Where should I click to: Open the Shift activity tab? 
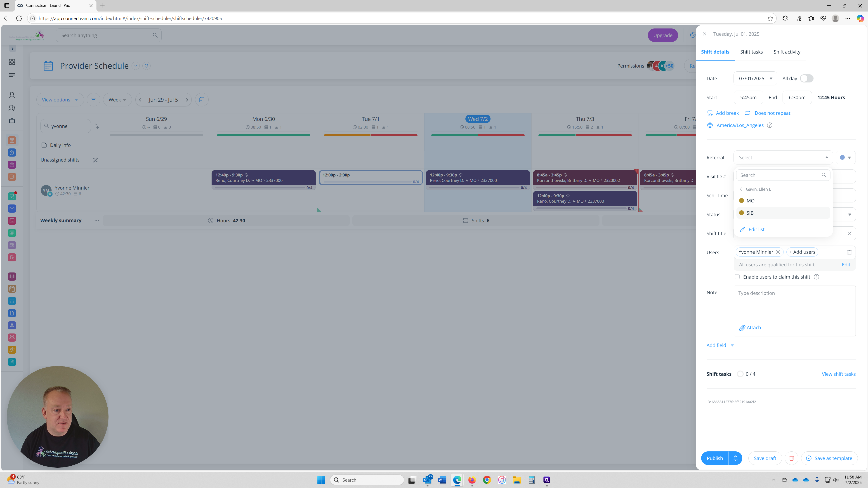787,52
